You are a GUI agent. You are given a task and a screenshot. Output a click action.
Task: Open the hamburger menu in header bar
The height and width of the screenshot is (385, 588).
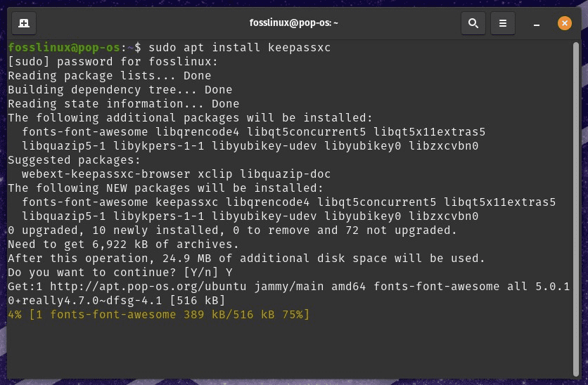(x=502, y=23)
